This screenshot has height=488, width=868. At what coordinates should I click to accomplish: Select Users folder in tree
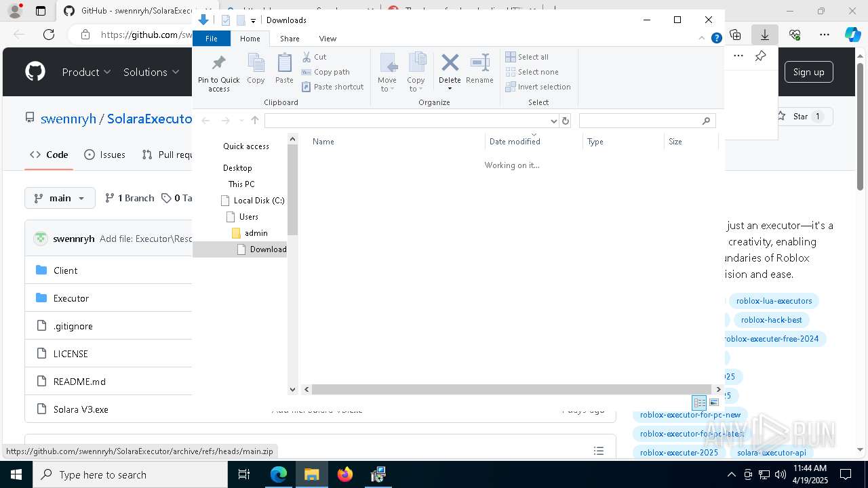pyautogui.click(x=242, y=217)
